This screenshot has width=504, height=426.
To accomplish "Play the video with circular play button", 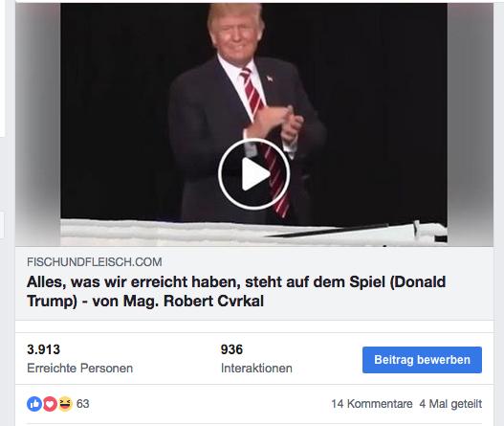I will pos(254,174).
